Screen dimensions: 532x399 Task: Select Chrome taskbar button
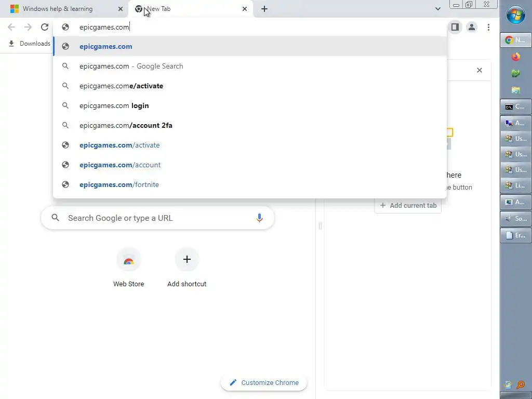coord(515,40)
